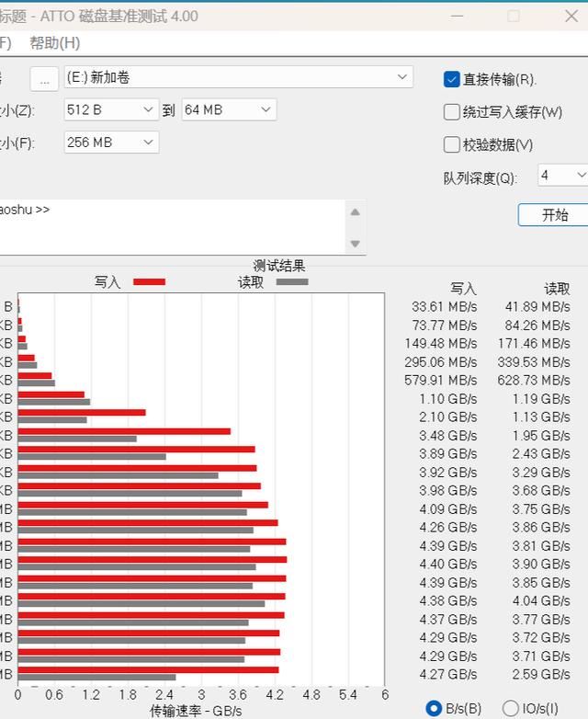The width and height of the screenshot is (588, 719).
Task: Enable the 绕过写入缓存(W) checkbox
Action: [451, 112]
